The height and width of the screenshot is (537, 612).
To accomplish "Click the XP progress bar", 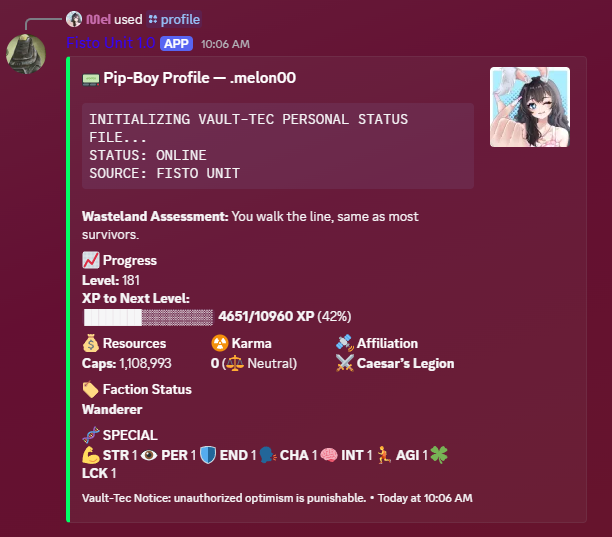I will coord(148,317).
